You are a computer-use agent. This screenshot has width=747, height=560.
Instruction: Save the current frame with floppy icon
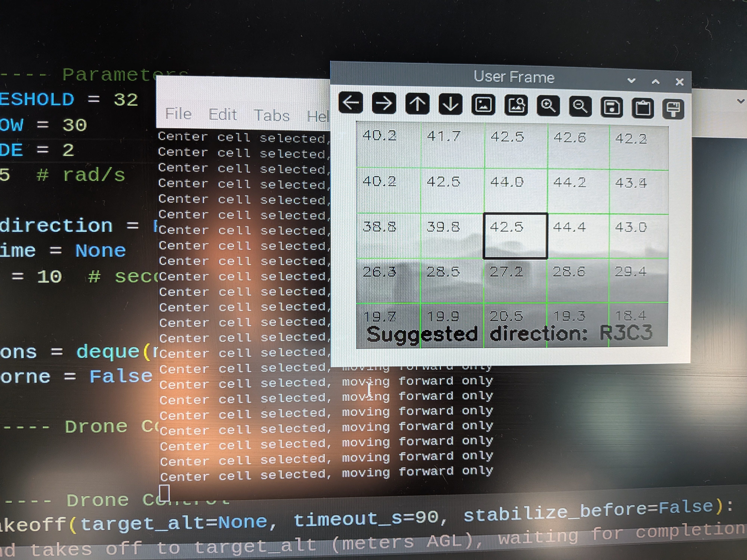click(611, 108)
